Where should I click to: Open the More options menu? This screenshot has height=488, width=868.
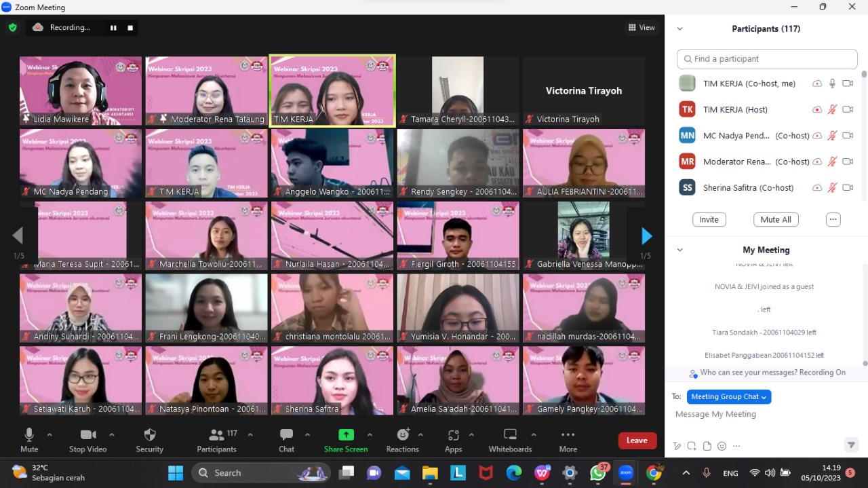click(x=568, y=435)
